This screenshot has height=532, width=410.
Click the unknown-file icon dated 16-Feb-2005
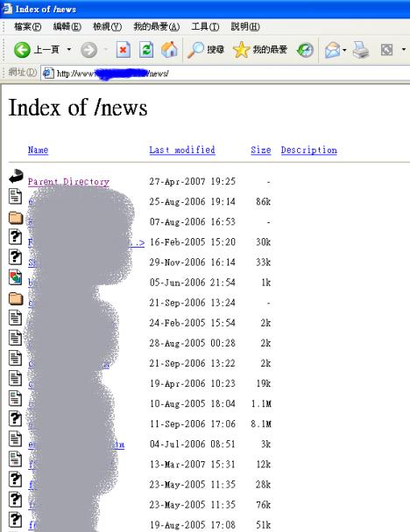tap(15, 237)
